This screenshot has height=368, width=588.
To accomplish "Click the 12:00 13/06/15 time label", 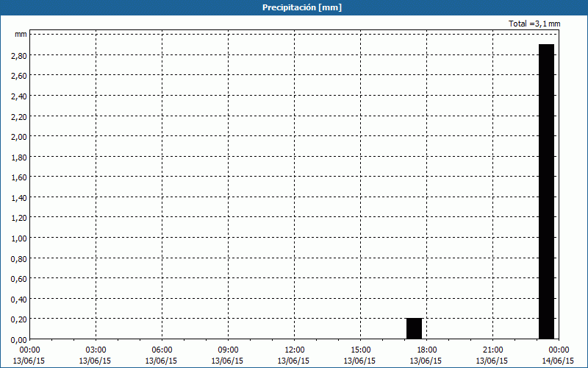I will (x=293, y=355).
